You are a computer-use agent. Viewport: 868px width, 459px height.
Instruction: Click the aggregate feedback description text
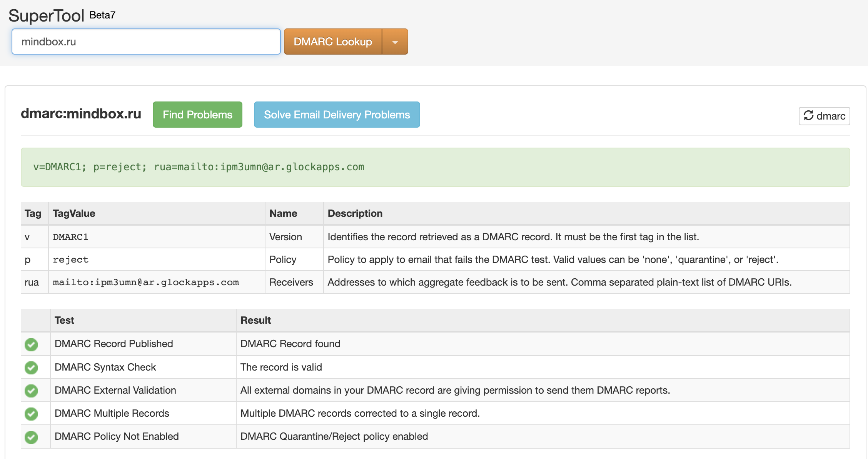coord(559,282)
